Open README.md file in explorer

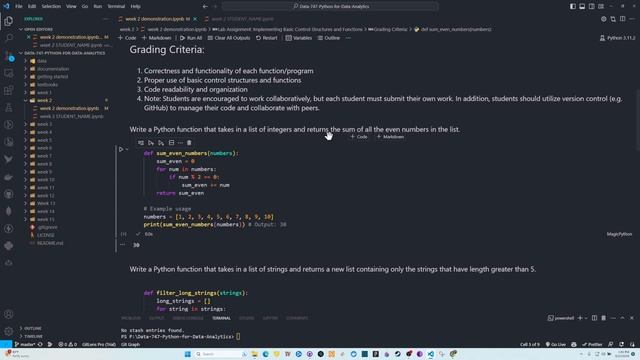click(50, 243)
